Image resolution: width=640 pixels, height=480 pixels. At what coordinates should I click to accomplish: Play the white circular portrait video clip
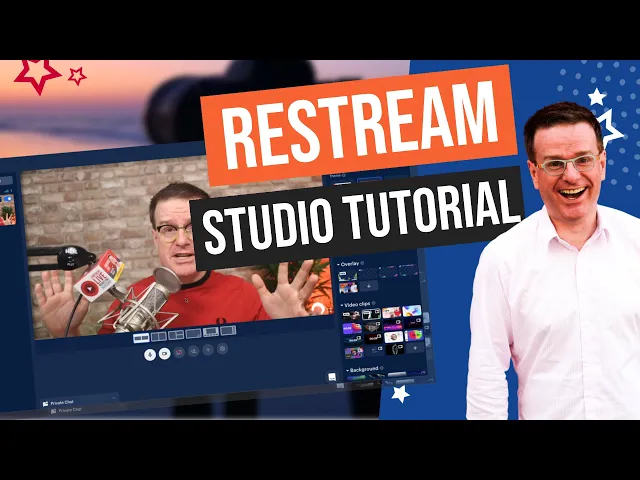(394, 337)
